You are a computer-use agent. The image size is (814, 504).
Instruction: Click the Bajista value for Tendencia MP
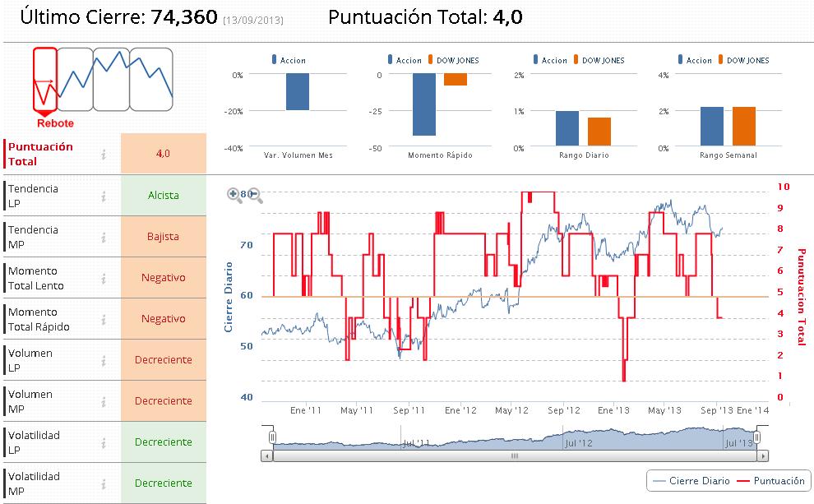[164, 236]
